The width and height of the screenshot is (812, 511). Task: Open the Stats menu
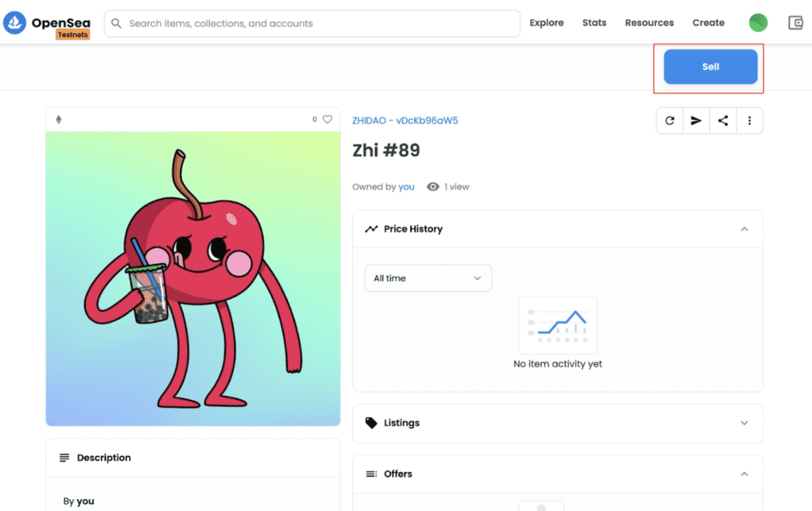point(594,23)
